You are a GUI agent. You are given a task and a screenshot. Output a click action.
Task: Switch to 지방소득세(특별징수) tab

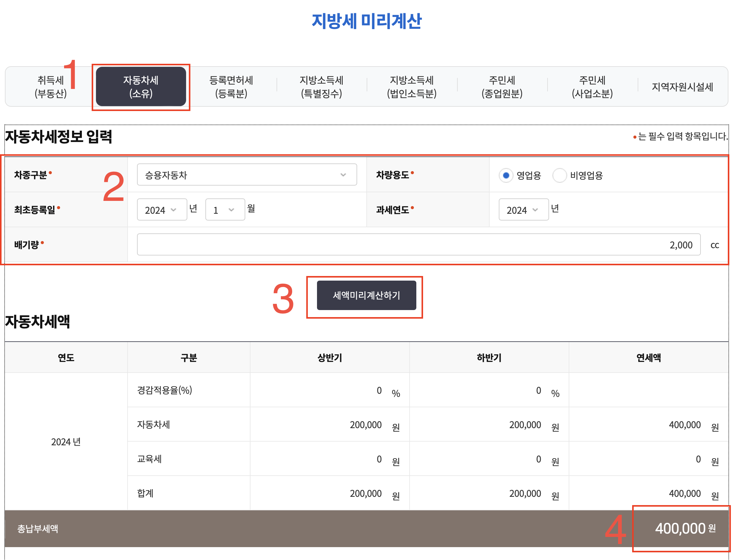pos(321,87)
